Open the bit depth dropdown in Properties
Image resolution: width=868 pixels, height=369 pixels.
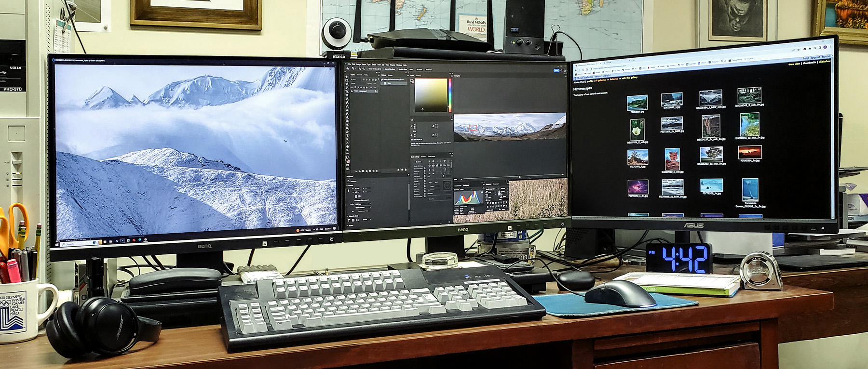click(x=363, y=207)
